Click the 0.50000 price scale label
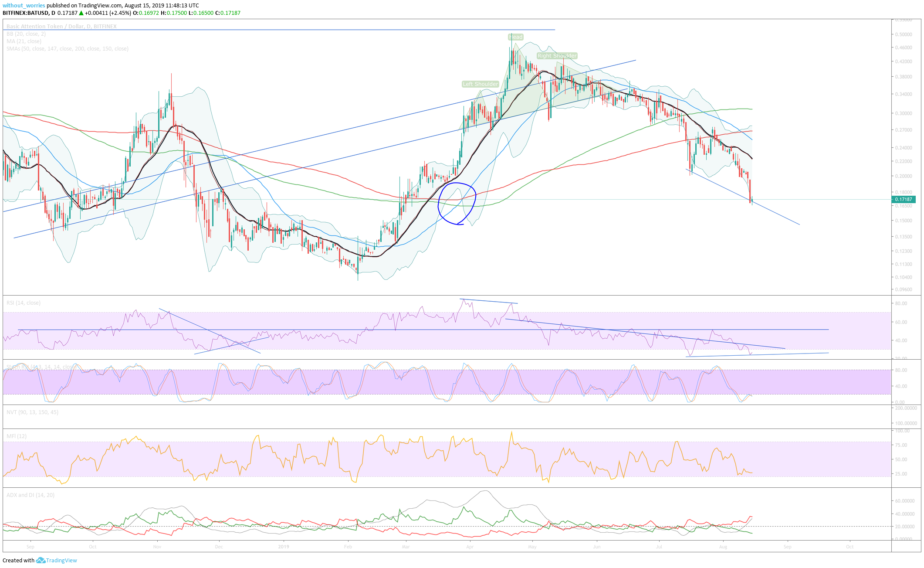 coord(903,34)
